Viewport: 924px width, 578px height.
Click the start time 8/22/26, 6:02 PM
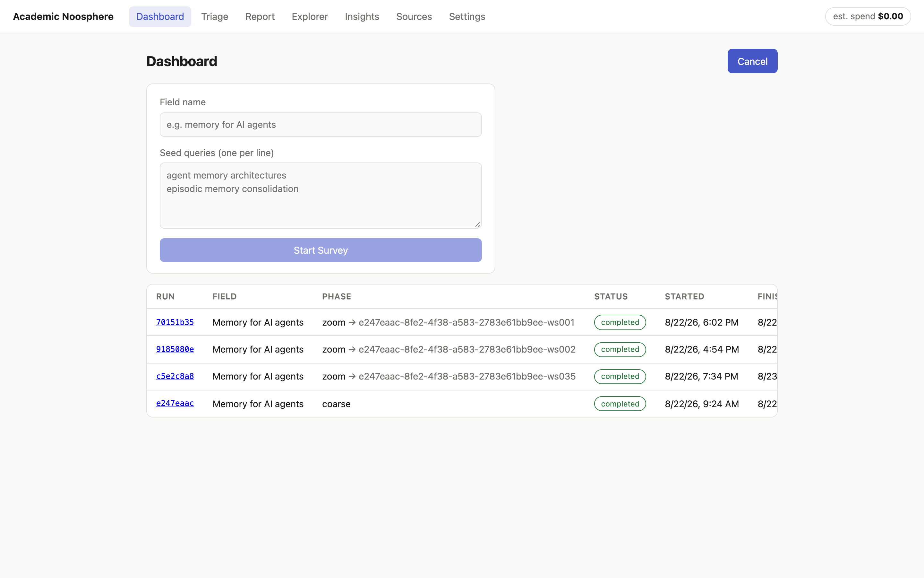point(702,322)
